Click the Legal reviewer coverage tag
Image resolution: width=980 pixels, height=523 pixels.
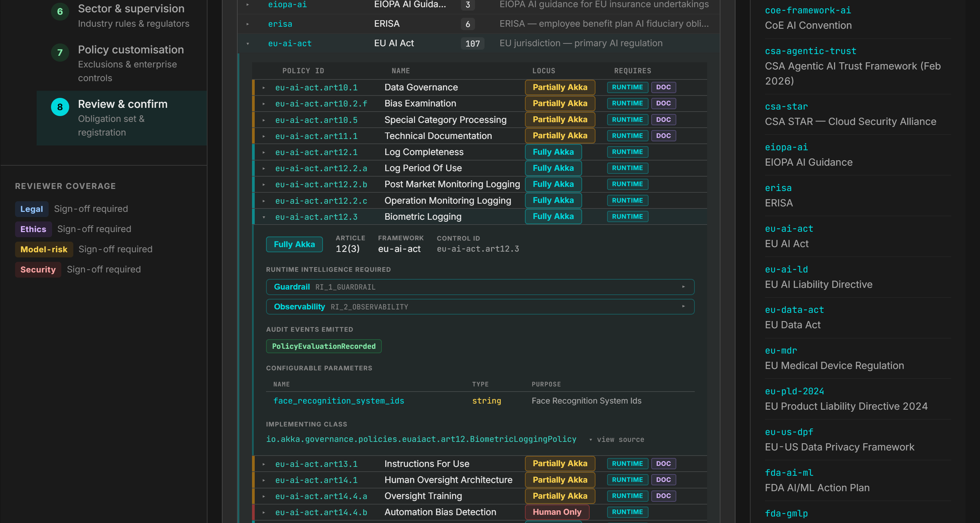[x=32, y=209]
